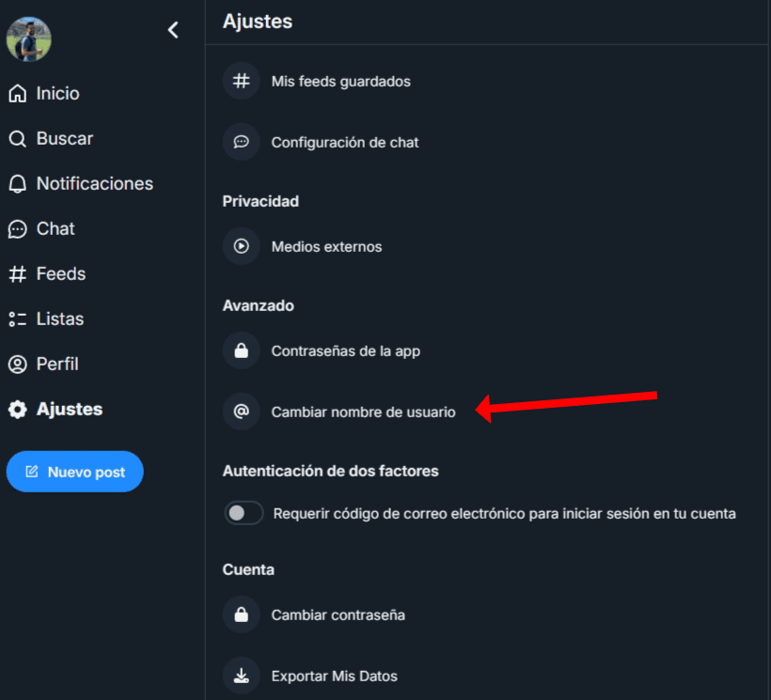Select Cambiar contraseña
This screenshot has height=700, width=771.
(x=338, y=614)
